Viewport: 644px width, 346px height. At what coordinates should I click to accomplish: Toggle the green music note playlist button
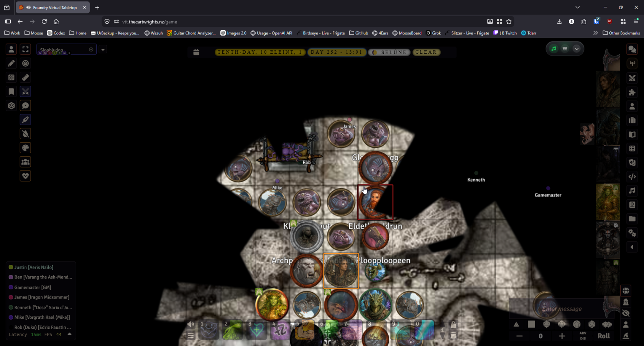pos(554,49)
